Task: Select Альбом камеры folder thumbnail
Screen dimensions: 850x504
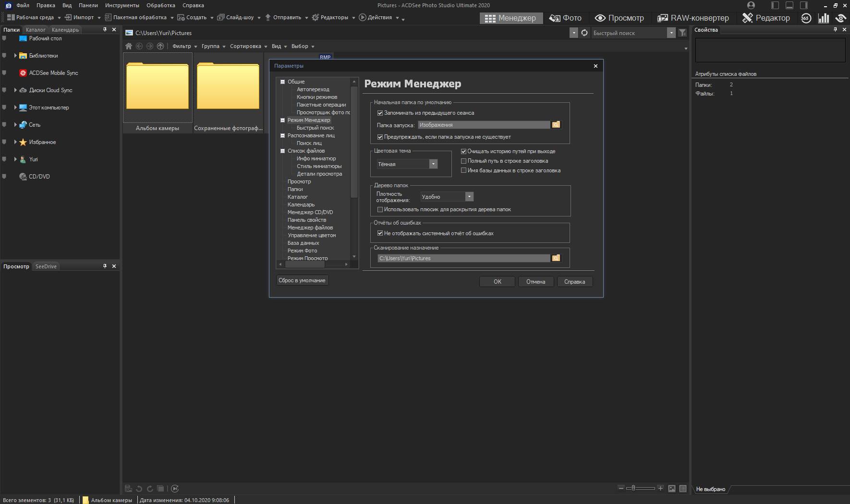Action: [158, 93]
